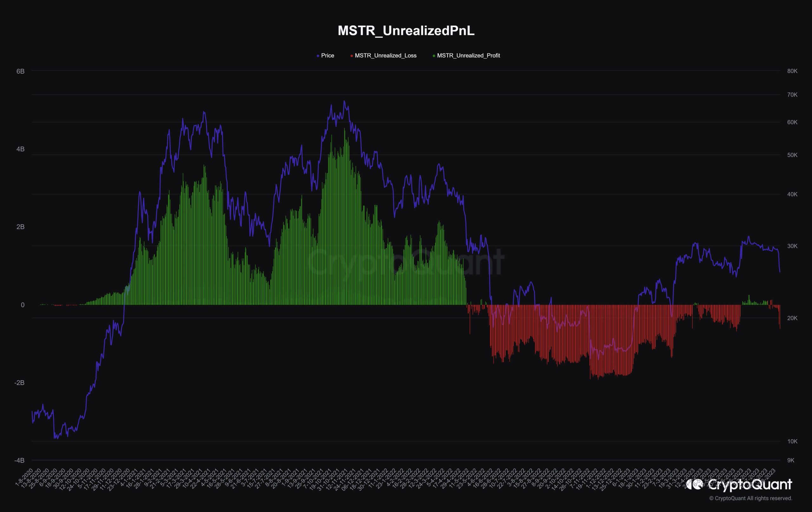Toggle MSTR_Unrealized_Profit legend entry
This screenshot has width=812, height=512.
[468, 56]
